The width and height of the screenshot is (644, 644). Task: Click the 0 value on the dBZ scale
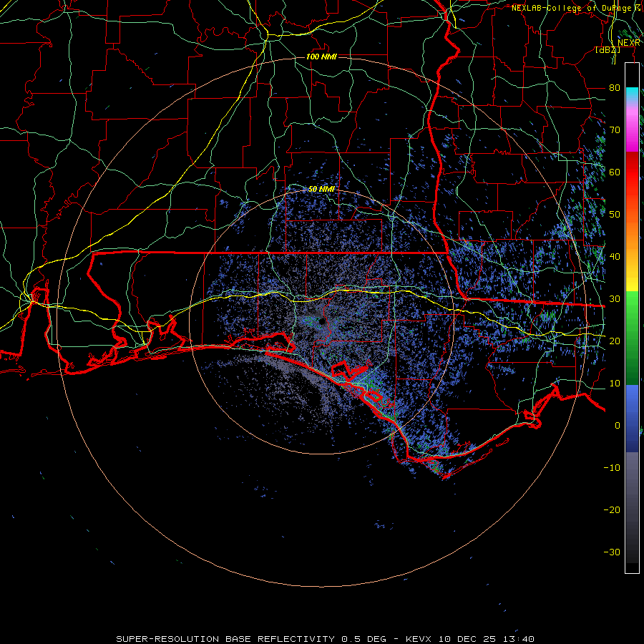(618, 426)
